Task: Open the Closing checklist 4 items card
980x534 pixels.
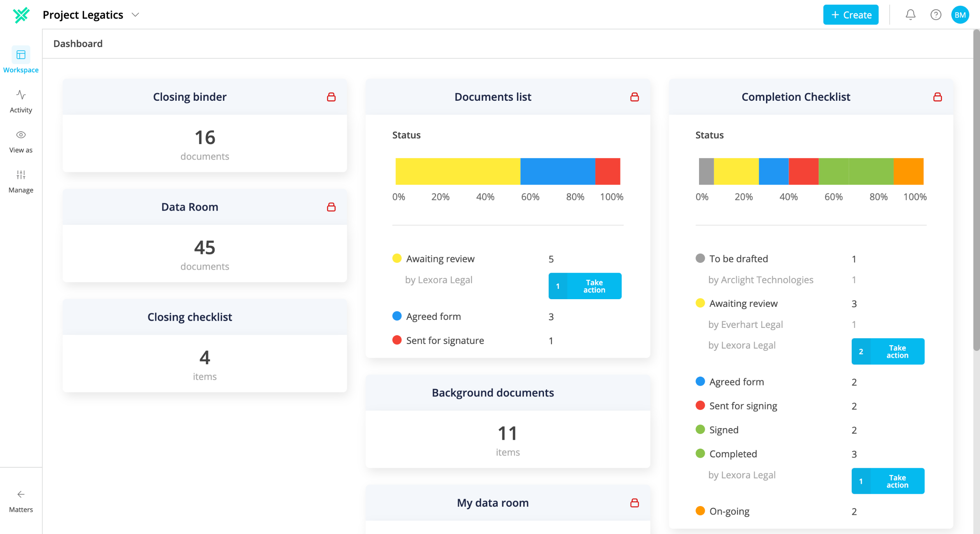Action: click(205, 346)
